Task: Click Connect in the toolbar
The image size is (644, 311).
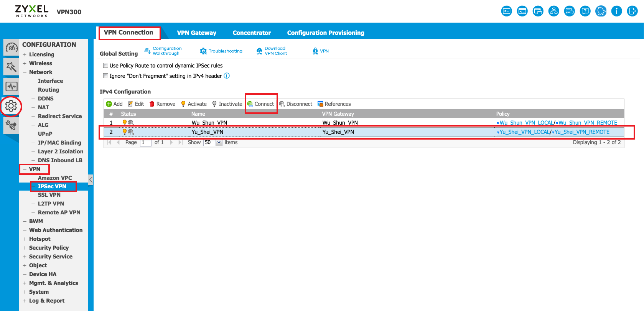Action: coord(261,104)
